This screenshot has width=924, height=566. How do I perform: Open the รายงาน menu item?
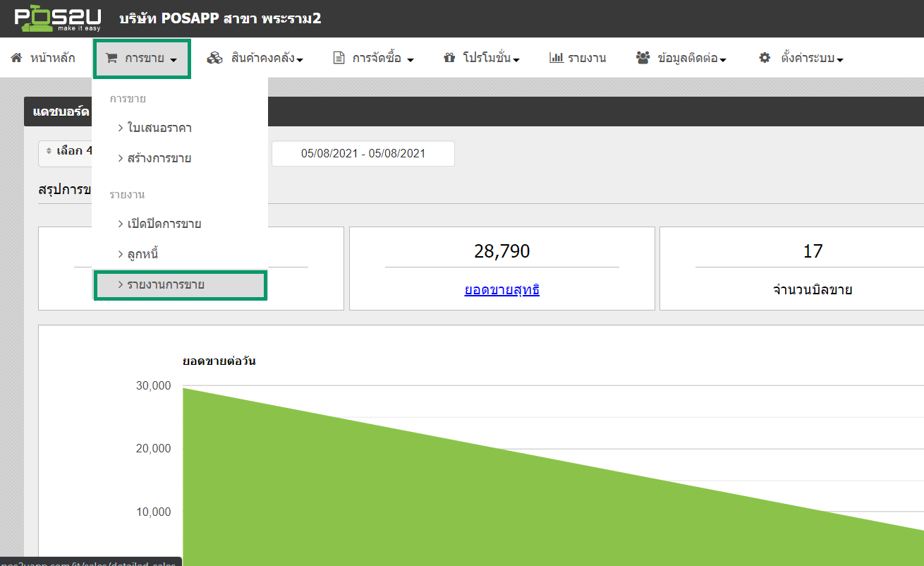click(x=578, y=58)
